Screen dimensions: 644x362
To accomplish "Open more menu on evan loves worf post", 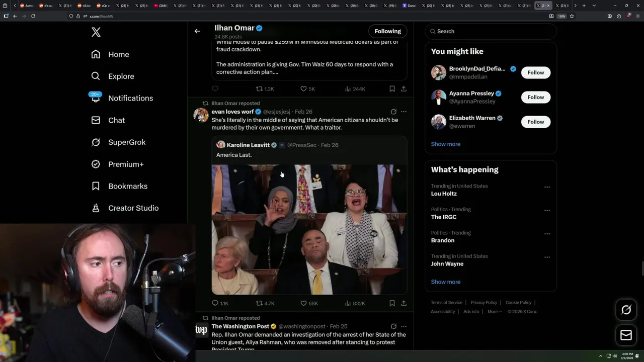I will [404, 112].
